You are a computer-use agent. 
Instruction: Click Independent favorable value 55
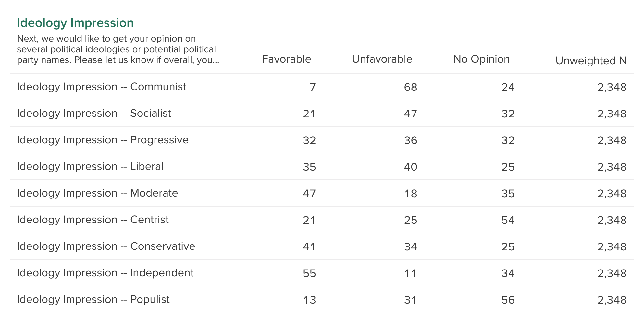(x=309, y=273)
